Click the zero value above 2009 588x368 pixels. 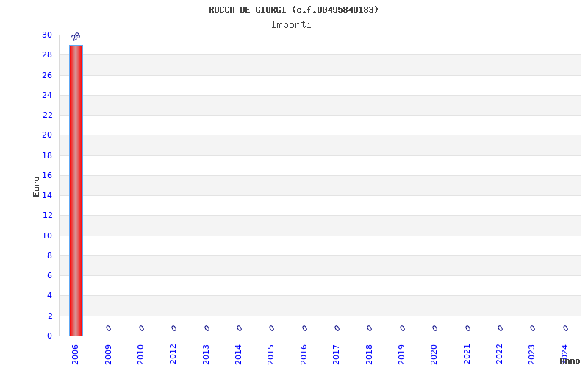pyautogui.click(x=108, y=328)
